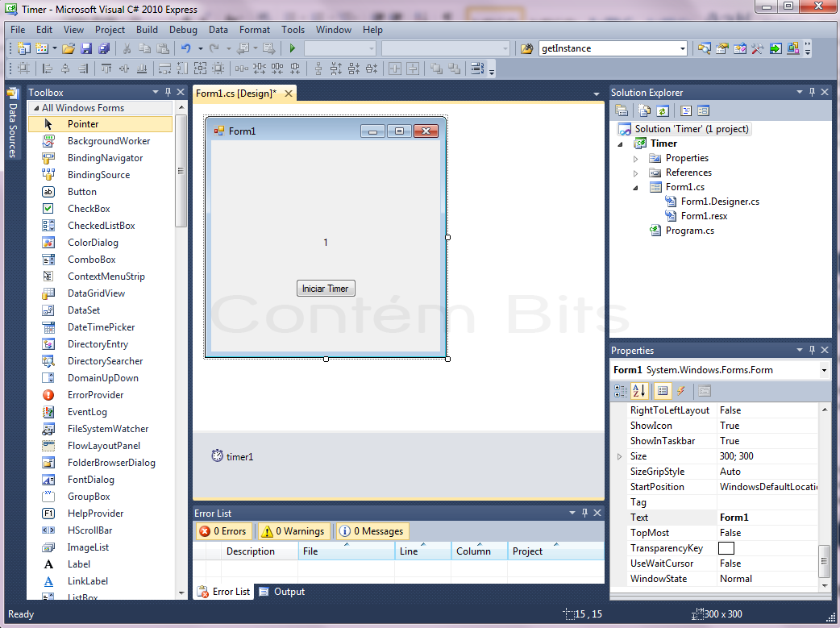The width and height of the screenshot is (840, 628).
Task: Select the timer1 component in the tray
Action: coord(232,456)
